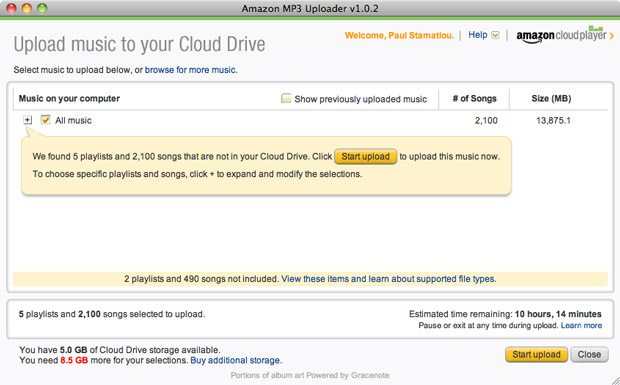This screenshot has width=620, height=385.
Task: Click Welcome, Paul Stamatiou text
Action: (399, 36)
